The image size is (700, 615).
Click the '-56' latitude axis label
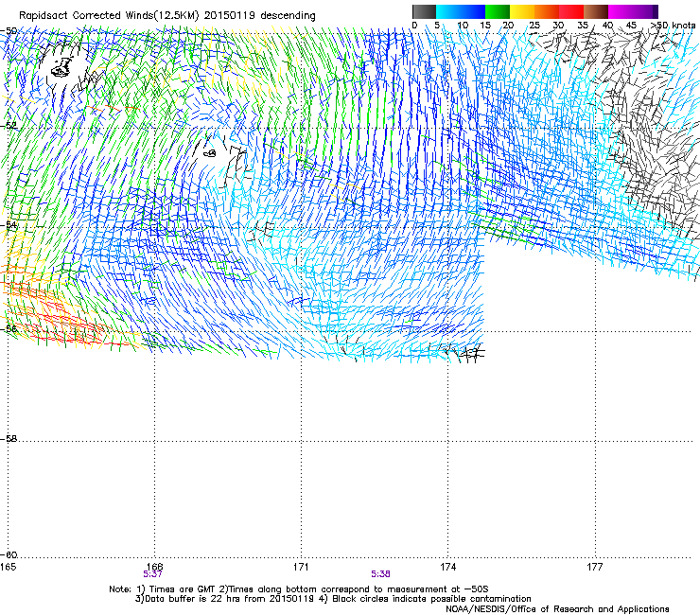pos(9,328)
